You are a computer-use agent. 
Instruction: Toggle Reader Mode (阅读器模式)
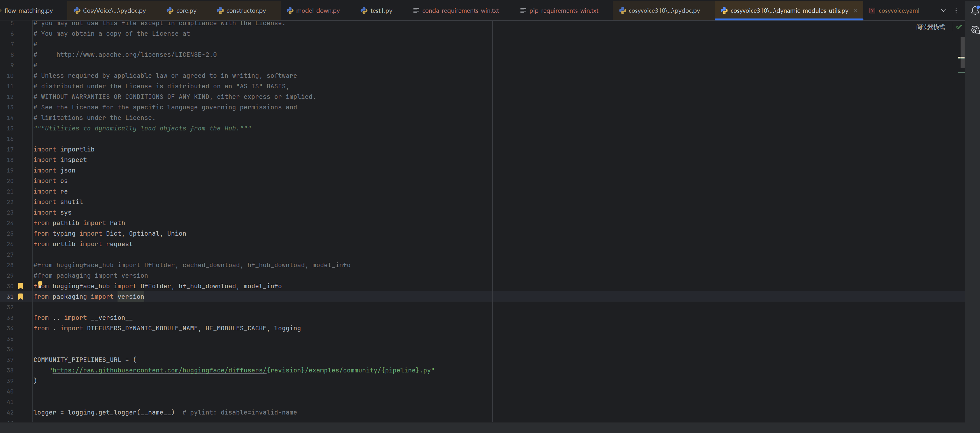click(x=931, y=27)
